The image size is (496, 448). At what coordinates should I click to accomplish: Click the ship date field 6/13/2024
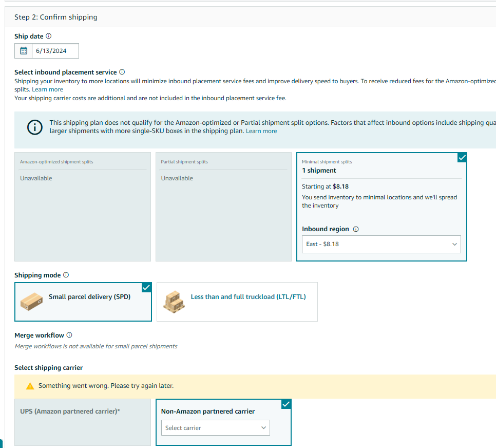point(55,51)
